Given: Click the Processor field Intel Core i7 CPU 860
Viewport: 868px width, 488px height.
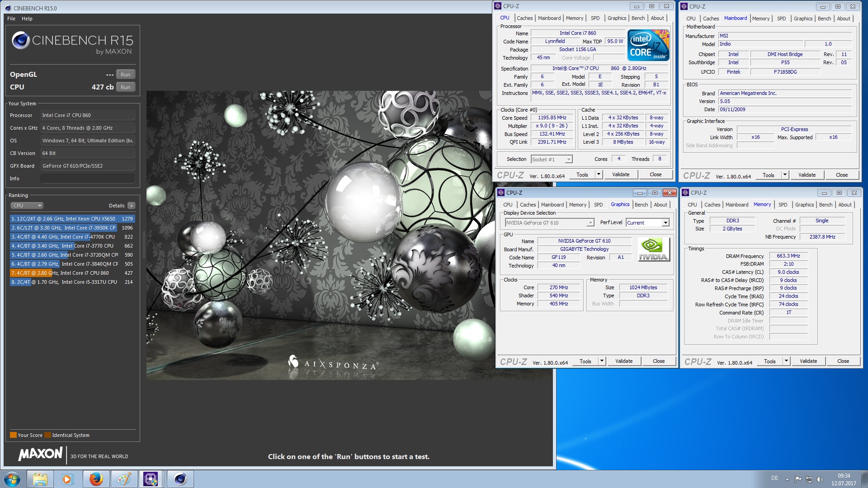Looking at the screenshot, I should pyautogui.click(x=88, y=115).
